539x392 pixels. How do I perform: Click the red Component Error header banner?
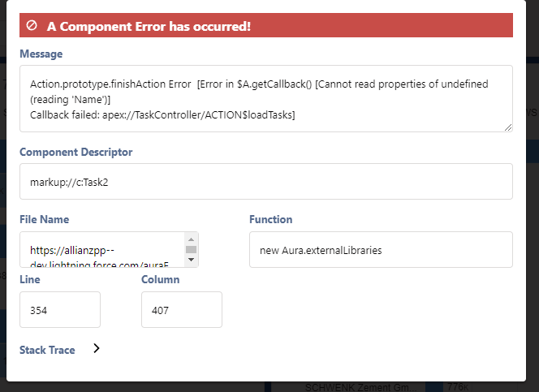(x=265, y=26)
